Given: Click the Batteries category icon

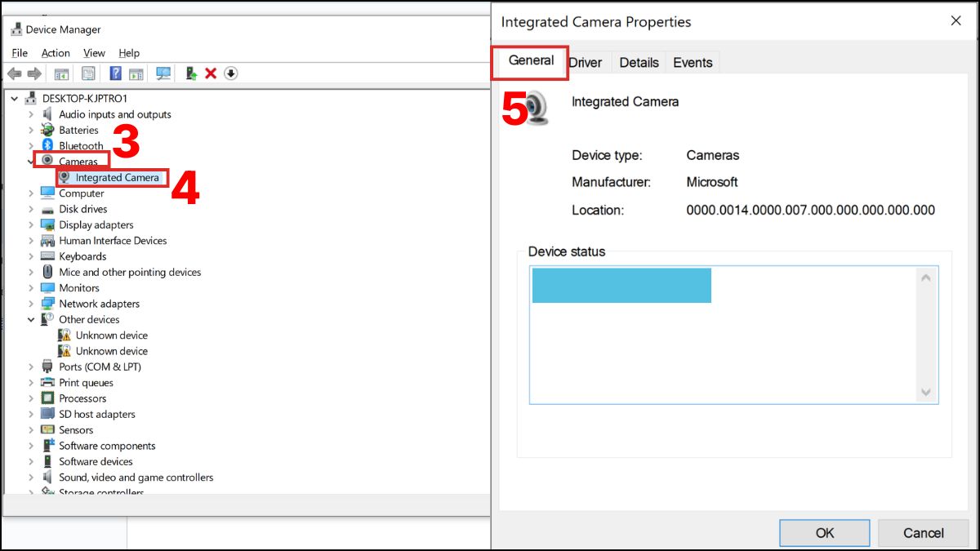Looking at the screenshot, I should (x=47, y=130).
